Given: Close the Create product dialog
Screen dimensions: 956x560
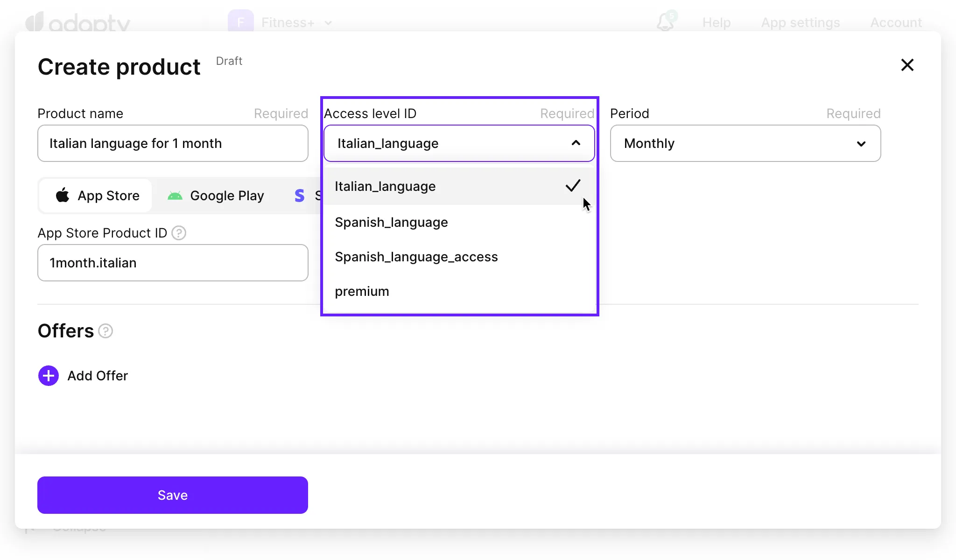Looking at the screenshot, I should tap(907, 65).
